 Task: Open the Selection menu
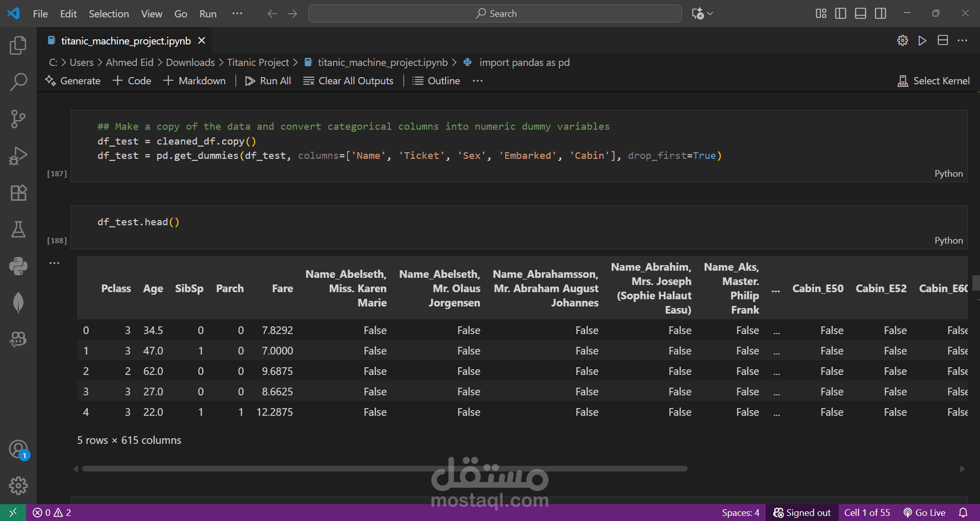[x=109, y=14]
